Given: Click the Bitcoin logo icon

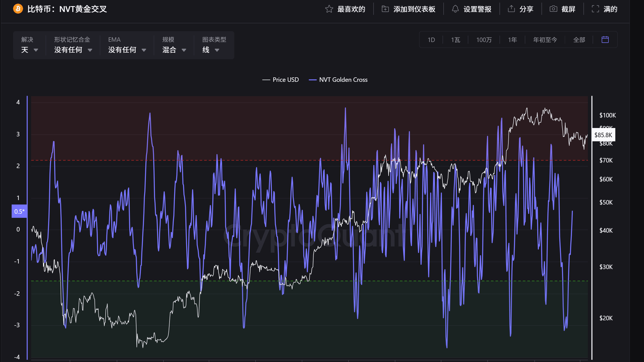Looking at the screenshot, I should 18,9.
